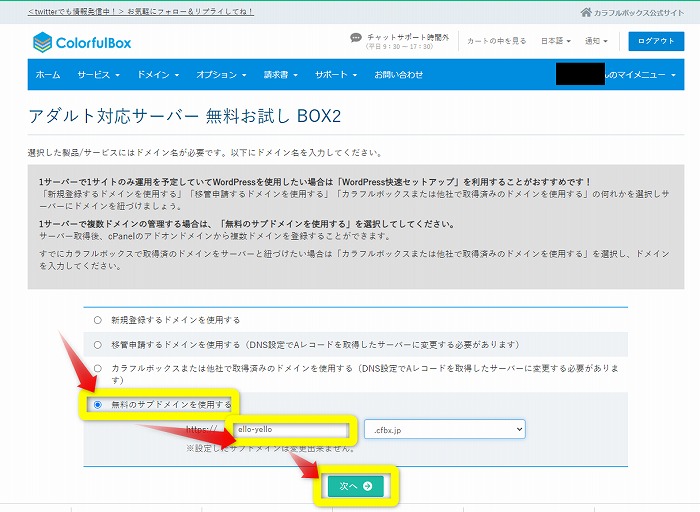Open the .cfbx.jp domain suffix dropdown
Viewport: 700px width, 512px height.
click(444, 428)
